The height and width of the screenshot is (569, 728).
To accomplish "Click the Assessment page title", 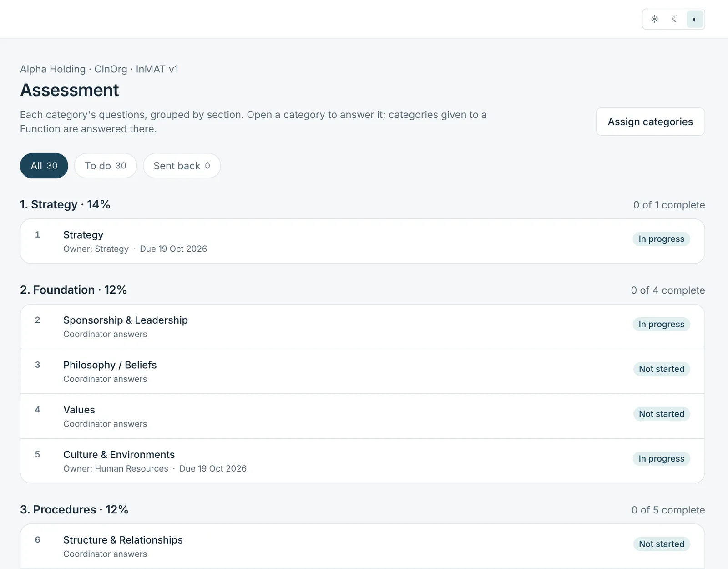I will pyautogui.click(x=69, y=90).
